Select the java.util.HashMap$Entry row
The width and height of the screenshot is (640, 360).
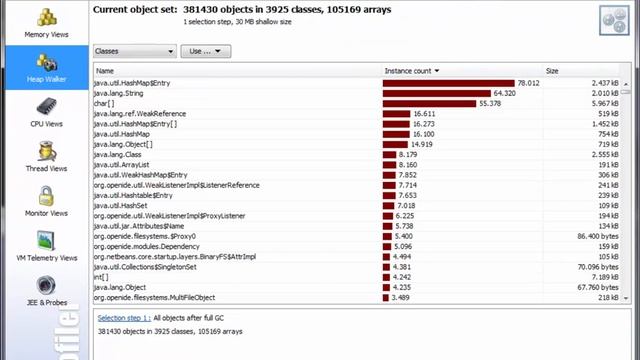click(357, 83)
